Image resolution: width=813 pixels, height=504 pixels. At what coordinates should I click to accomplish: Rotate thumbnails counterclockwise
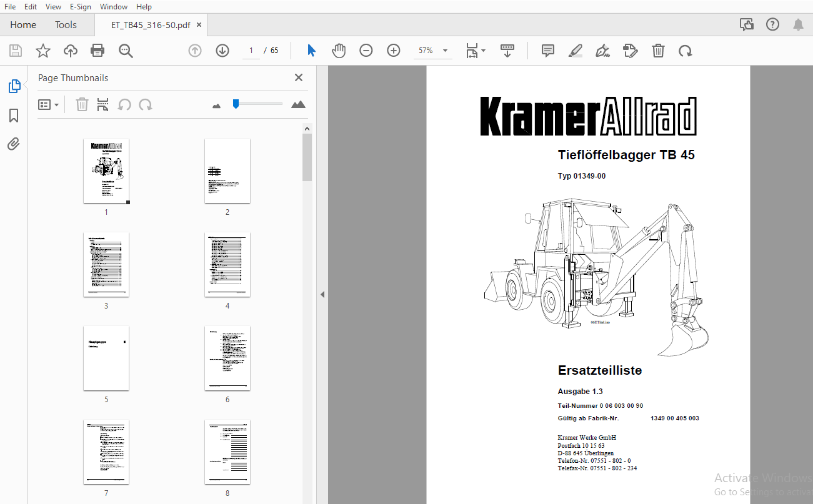pos(124,104)
